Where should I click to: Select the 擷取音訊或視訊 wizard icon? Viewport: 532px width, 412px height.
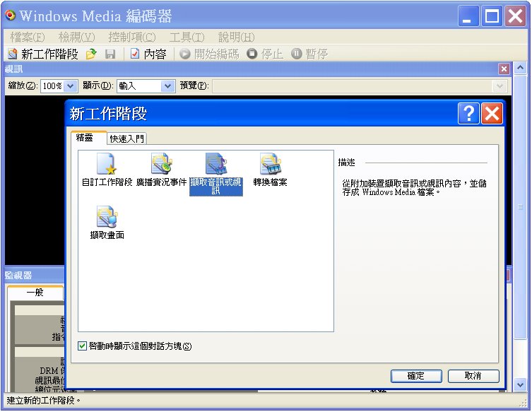tap(215, 164)
